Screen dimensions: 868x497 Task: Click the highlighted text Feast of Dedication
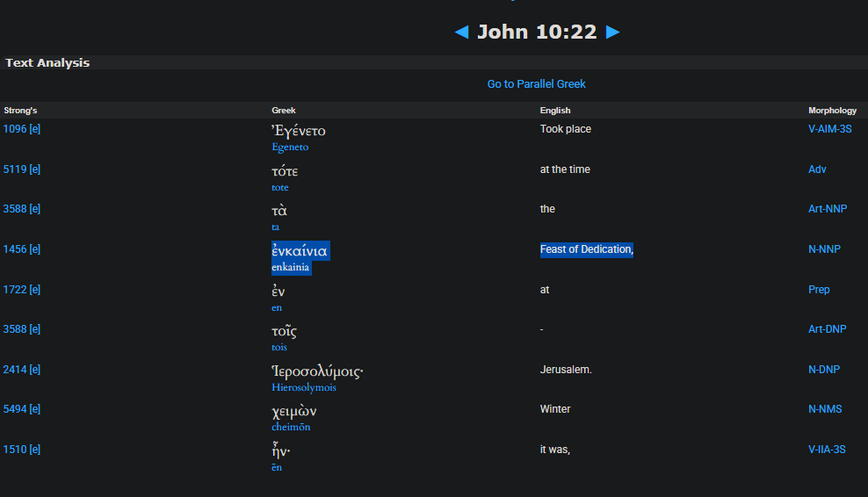(586, 249)
